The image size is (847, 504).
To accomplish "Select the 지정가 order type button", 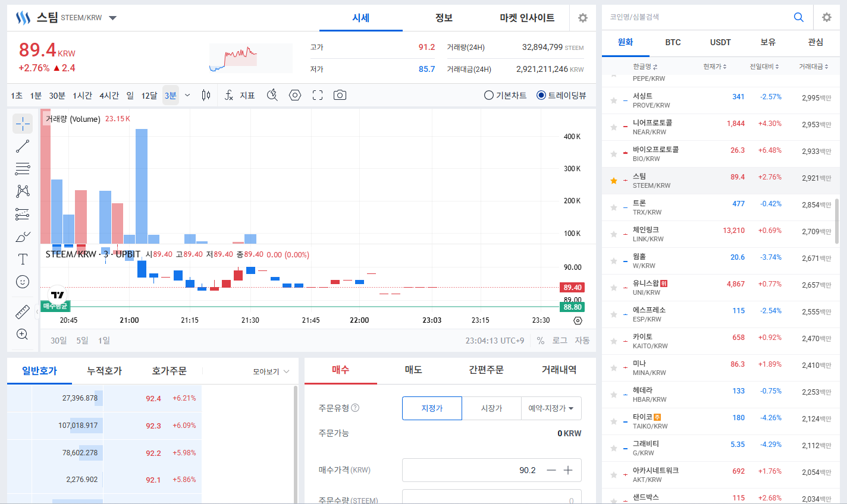I will [x=432, y=408].
